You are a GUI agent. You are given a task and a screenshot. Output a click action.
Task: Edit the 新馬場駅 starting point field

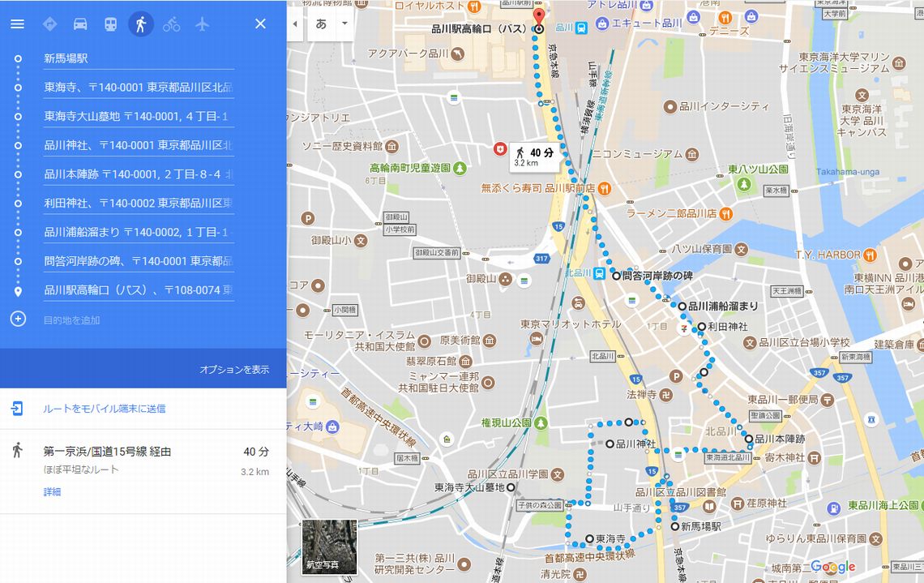139,58
